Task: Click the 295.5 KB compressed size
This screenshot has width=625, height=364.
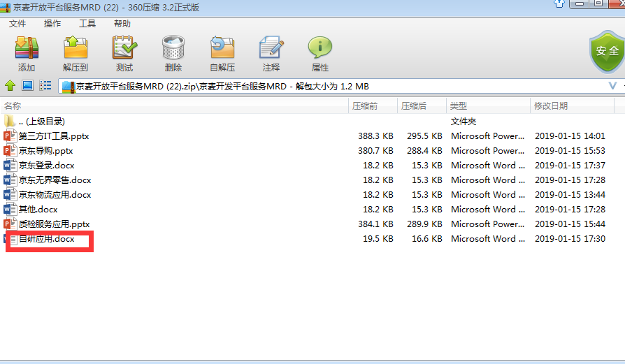Action: (x=424, y=136)
